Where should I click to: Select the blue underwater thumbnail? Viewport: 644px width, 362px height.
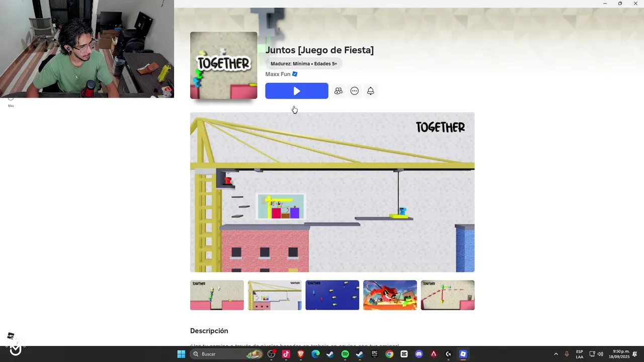(332, 295)
